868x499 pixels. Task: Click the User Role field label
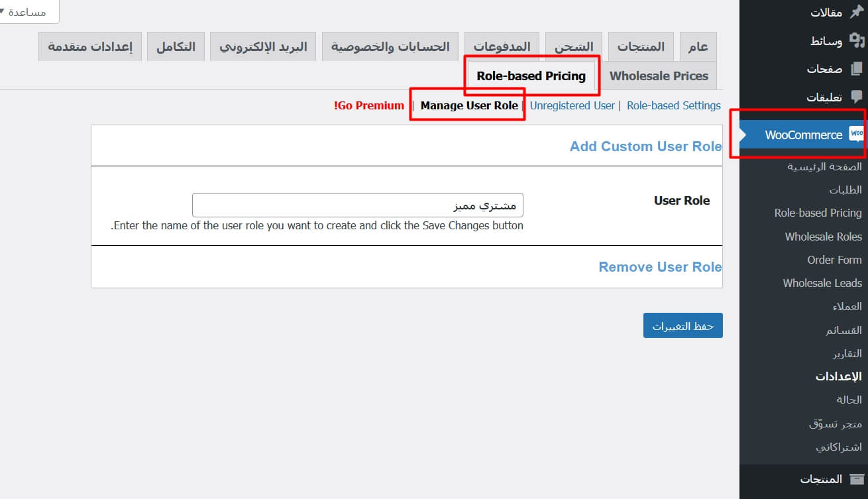click(682, 201)
